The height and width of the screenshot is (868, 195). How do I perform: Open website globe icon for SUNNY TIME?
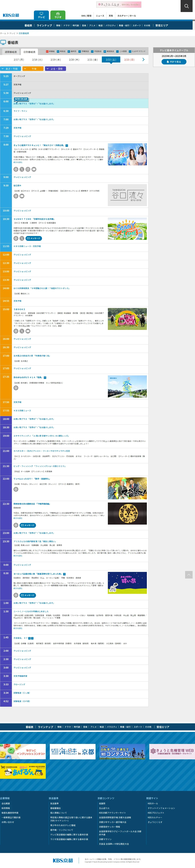(x=16, y=238)
